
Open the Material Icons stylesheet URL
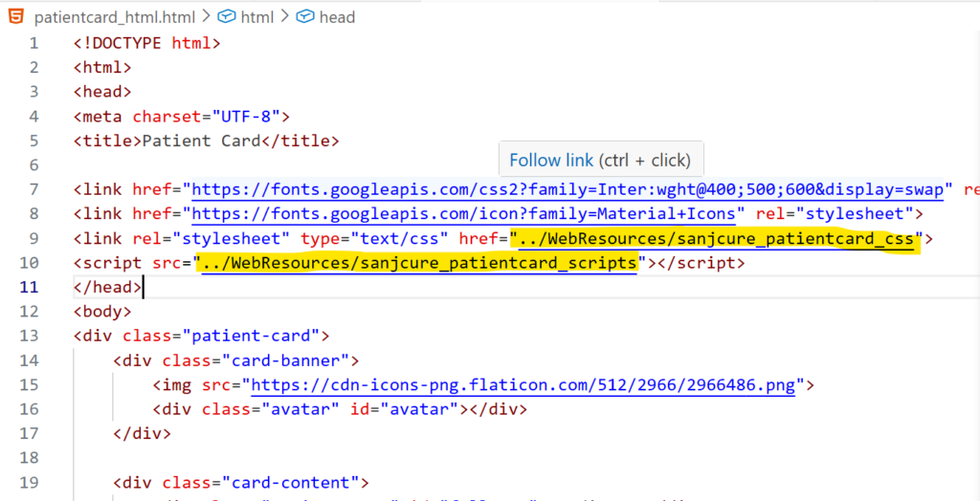coord(468,214)
